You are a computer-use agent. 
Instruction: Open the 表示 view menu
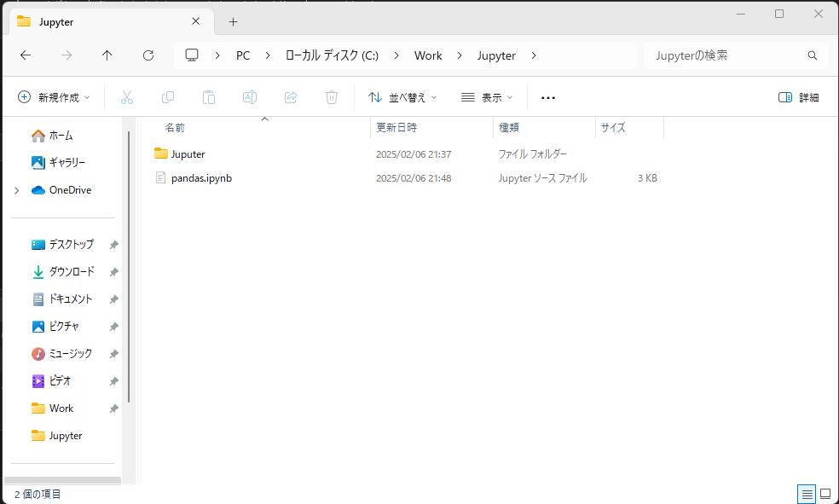pos(487,97)
